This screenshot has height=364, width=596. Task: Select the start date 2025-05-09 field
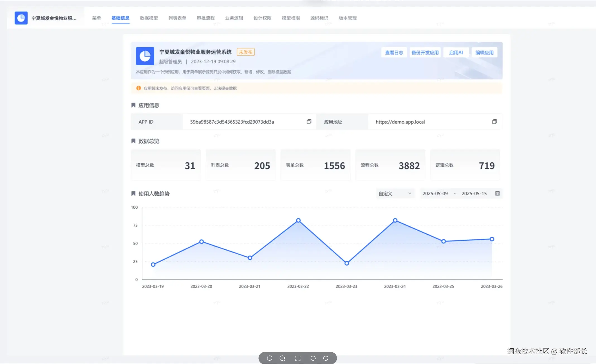[x=435, y=193]
